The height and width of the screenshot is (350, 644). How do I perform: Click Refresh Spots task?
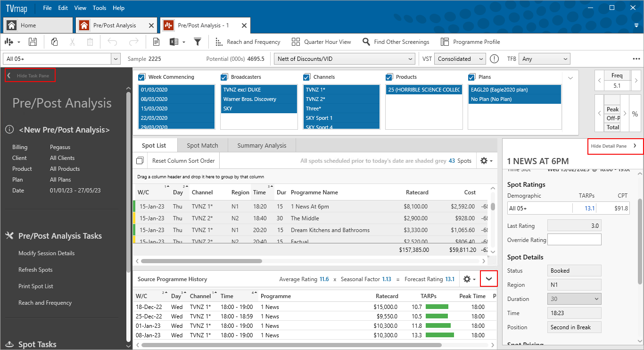click(x=35, y=270)
